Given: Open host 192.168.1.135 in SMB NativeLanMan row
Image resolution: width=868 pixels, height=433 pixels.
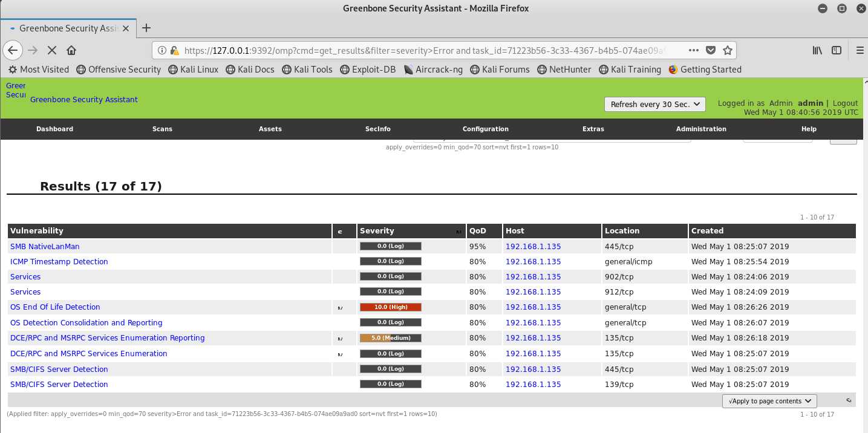Looking at the screenshot, I should pyautogui.click(x=533, y=246).
